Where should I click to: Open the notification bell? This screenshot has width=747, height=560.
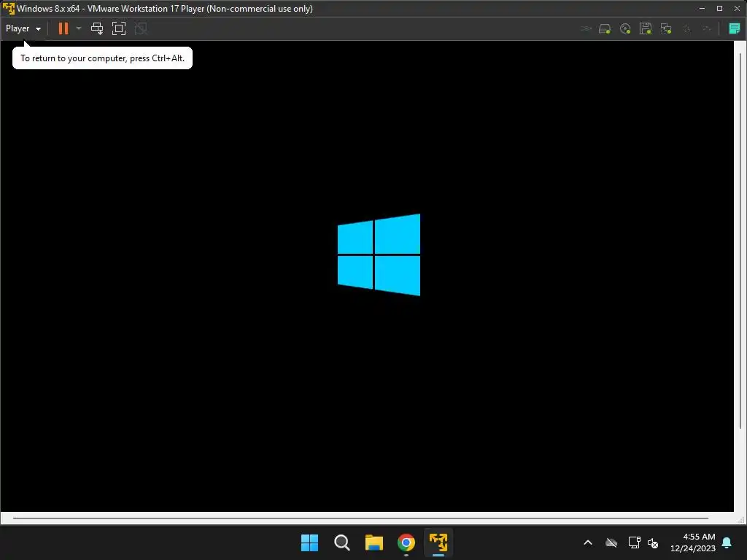click(x=727, y=542)
